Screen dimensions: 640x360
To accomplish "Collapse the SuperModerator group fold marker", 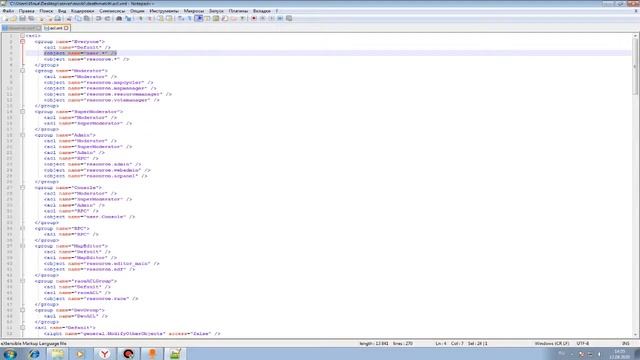I will (x=22, y=111).
